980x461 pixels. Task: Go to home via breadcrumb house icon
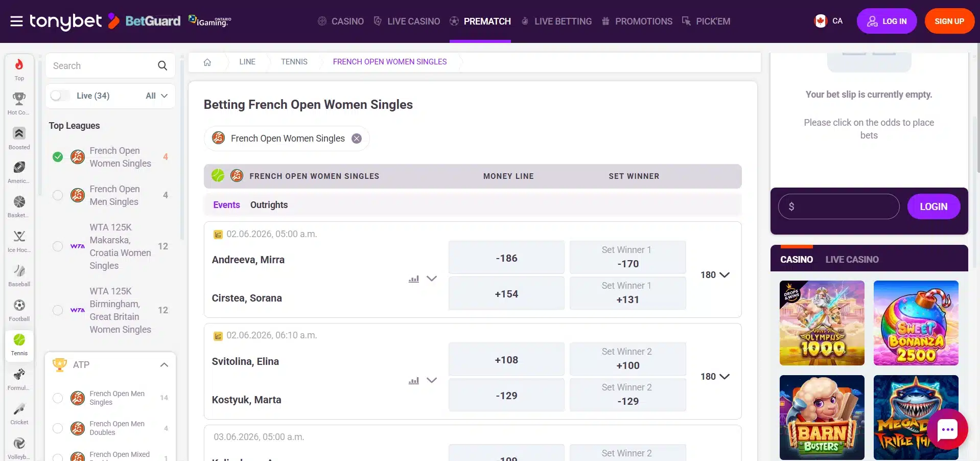(207, 62)
